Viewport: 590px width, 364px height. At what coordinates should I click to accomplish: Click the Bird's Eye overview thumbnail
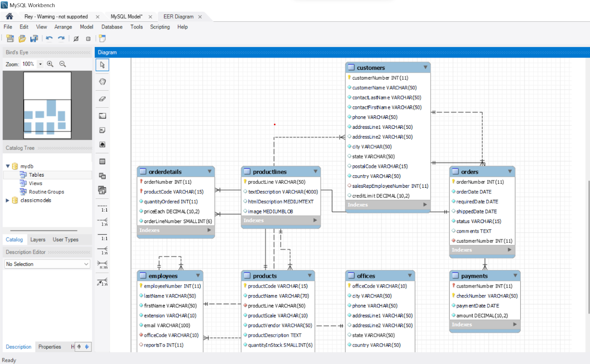47,105
